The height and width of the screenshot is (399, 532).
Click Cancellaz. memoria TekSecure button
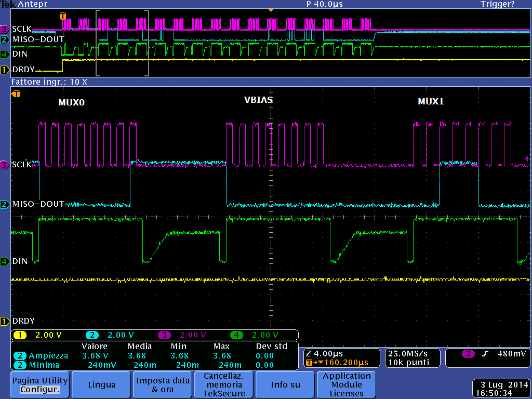click(x=224, y=385)
